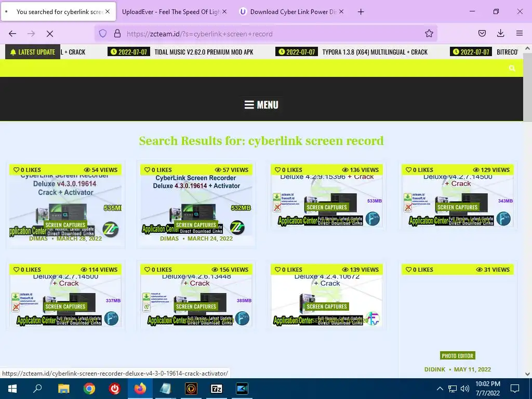
Task: Click the Latest Update label
Action: [33, 52]
